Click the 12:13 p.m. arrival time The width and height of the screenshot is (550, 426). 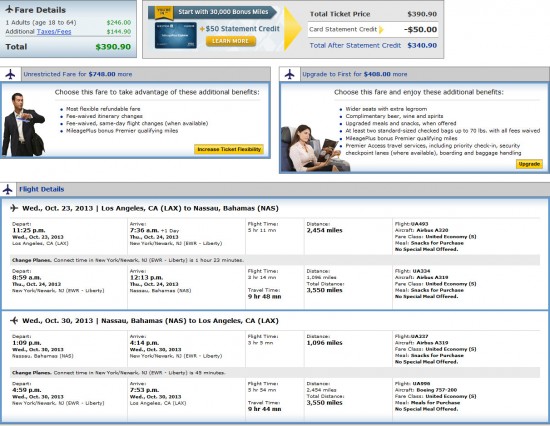pyautogui.click(x=146, y=277)
